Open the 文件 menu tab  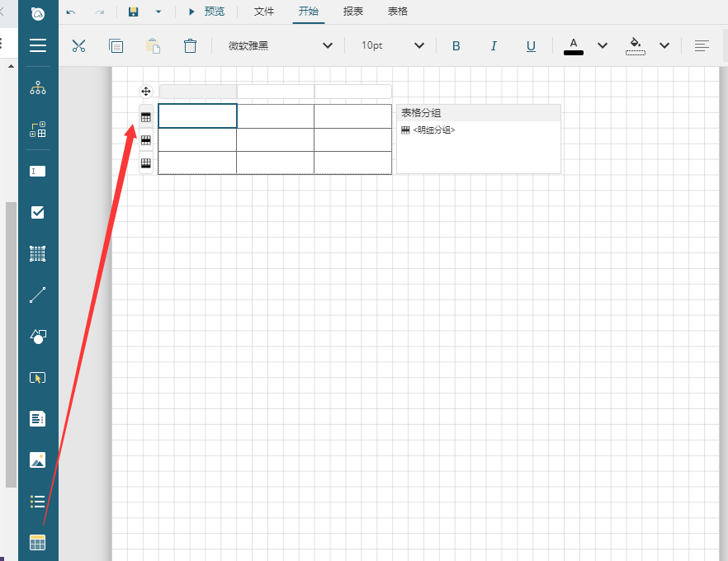coord(264,12)
